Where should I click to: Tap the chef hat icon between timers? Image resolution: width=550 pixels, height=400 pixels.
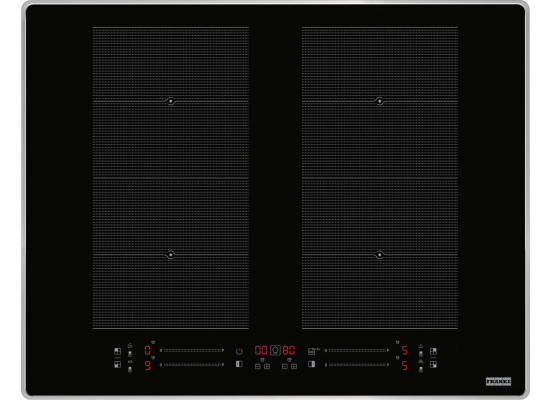pyautogui.click(x=275, y=350)
